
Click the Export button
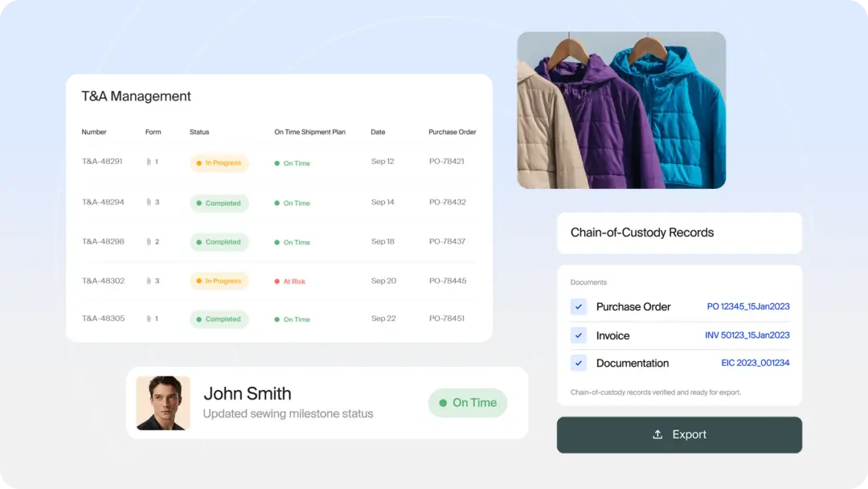(x=679, y=435)
